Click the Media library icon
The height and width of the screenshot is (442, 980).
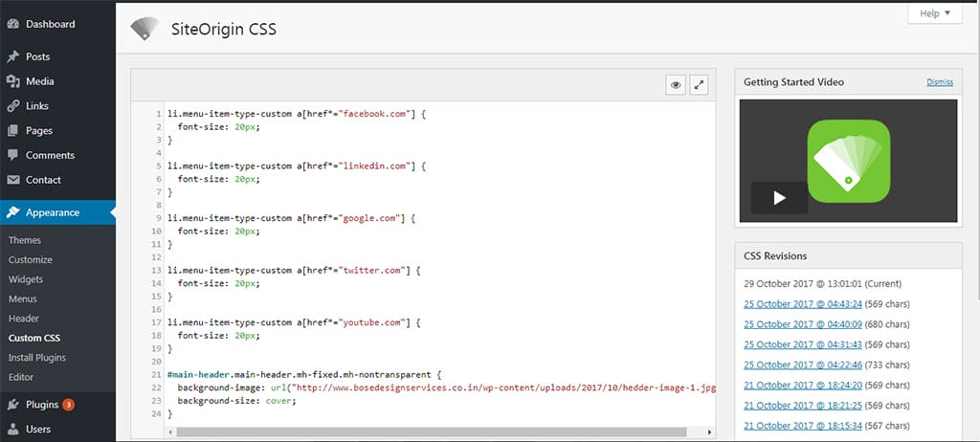13,82
